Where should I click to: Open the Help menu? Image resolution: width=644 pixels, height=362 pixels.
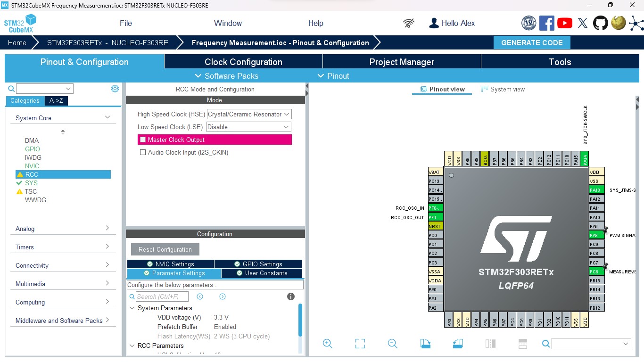point(316,23)
